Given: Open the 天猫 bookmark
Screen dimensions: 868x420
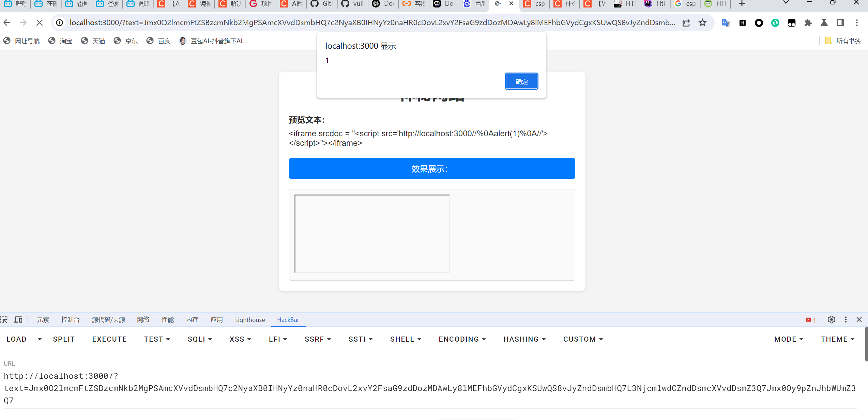Looking at the screenshot, I should pyautogui.click(x=93, y=41).
